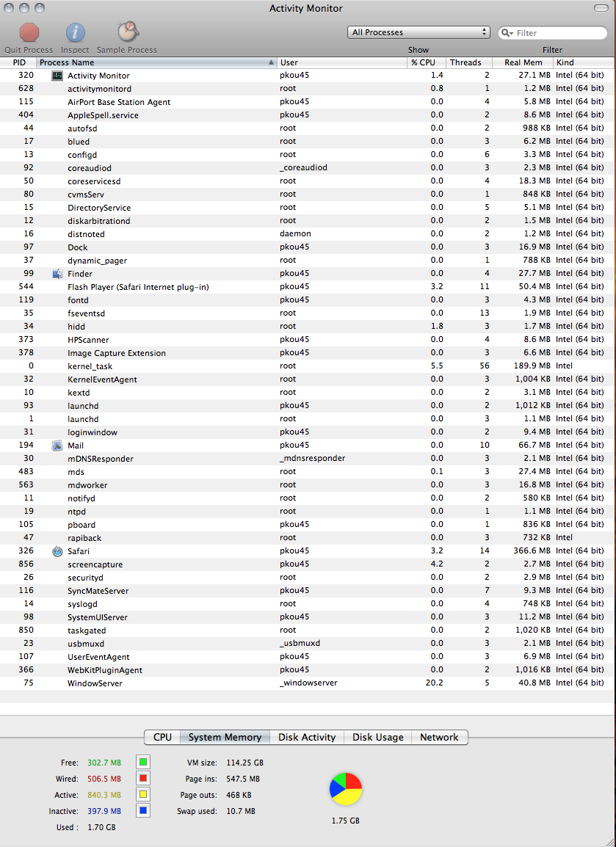Select the Flash Player (Safari Internet plug-in) row
Screen dimensions: 616x847
tap(307, 287)
